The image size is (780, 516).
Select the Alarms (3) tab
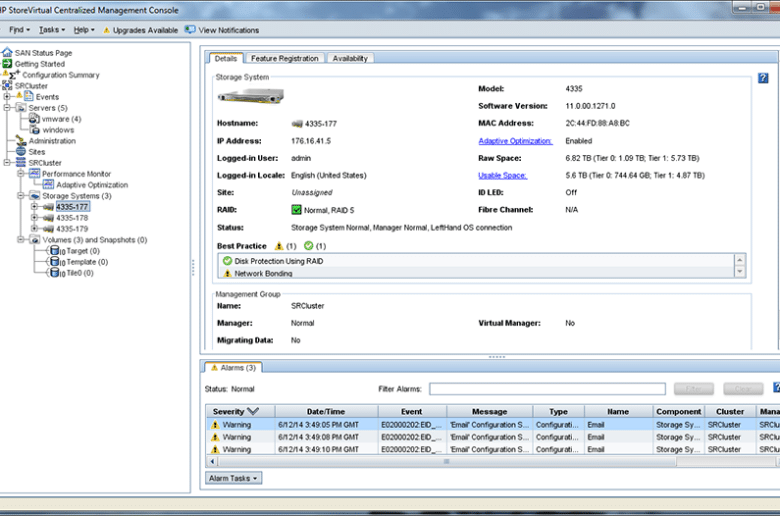click(233, 368)
